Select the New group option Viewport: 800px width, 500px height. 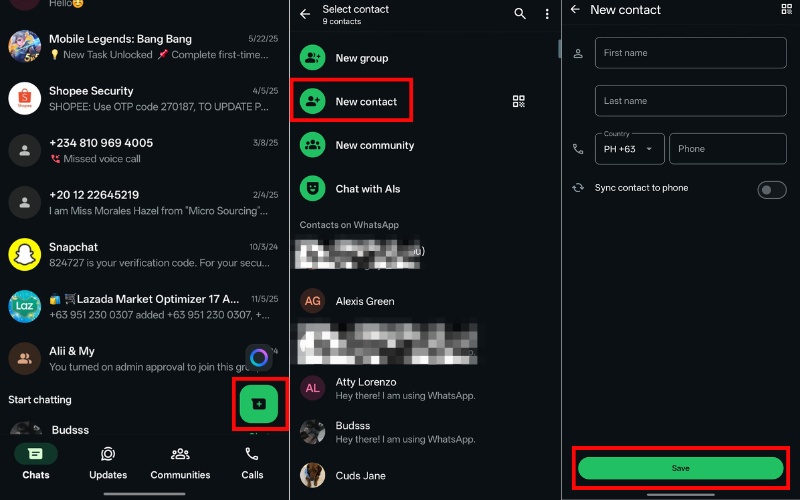361,58
